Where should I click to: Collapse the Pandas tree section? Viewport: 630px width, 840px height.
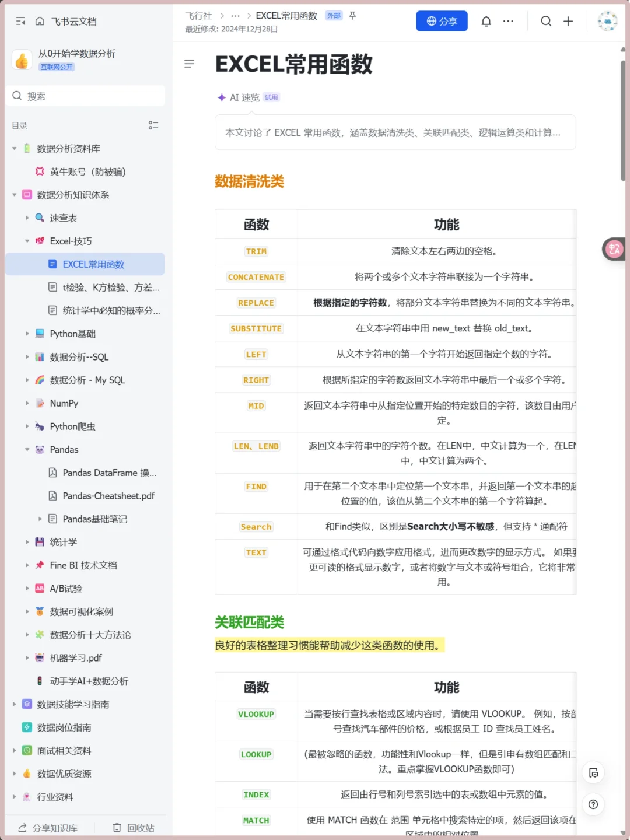click(27, 449)
